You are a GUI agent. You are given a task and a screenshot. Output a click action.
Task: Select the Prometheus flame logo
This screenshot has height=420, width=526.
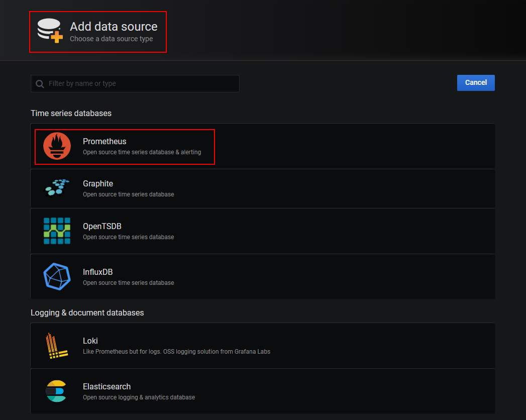pos(57,146)
